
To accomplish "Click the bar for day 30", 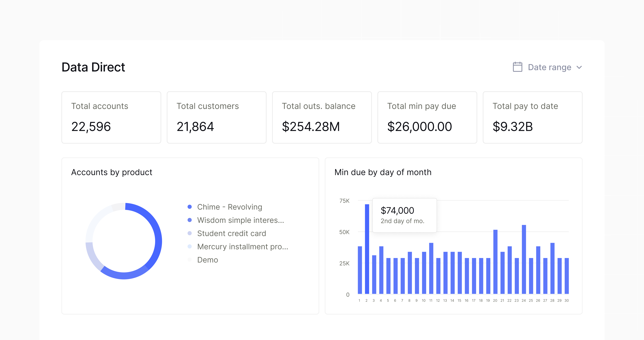I will click(567, 276).
